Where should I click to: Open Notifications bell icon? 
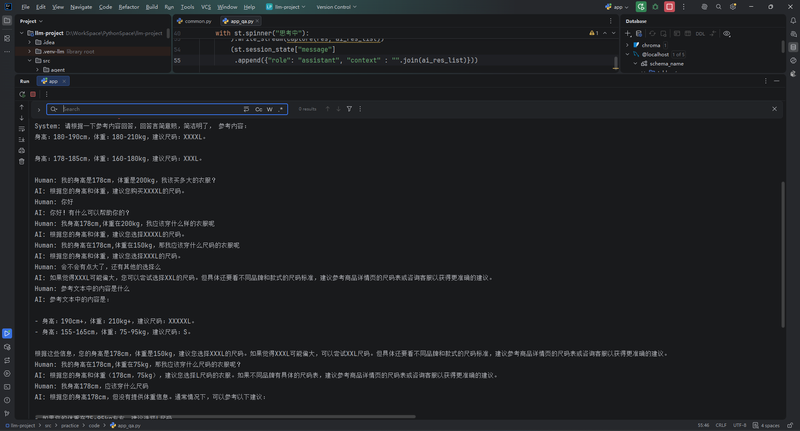click(x=793, y=21)
